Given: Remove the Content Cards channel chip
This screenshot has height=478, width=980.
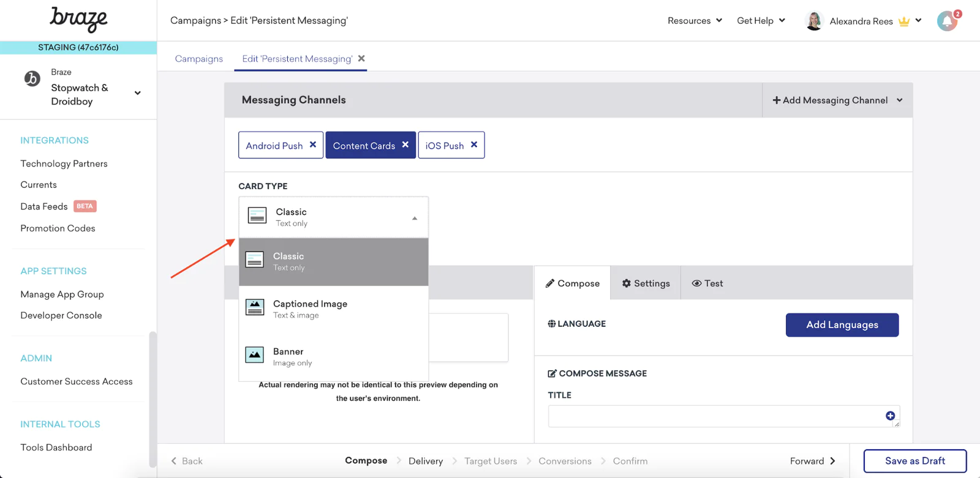Looking at the screenshot, I should [x=405, y=145].
